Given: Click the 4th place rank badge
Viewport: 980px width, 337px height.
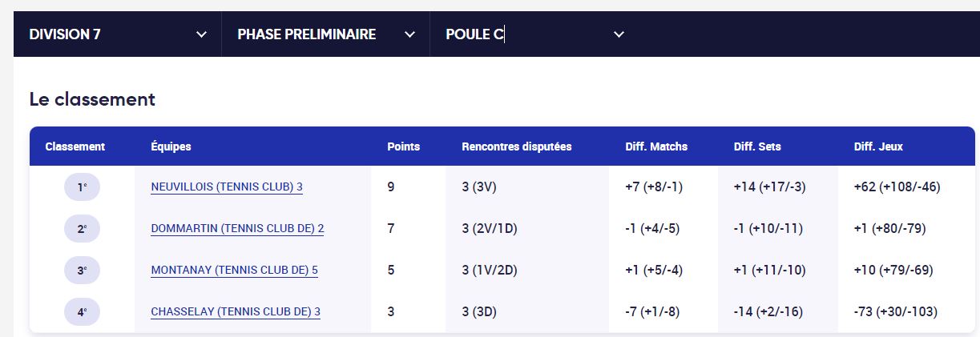Looking at the screenshot, I should pos(82,312).
